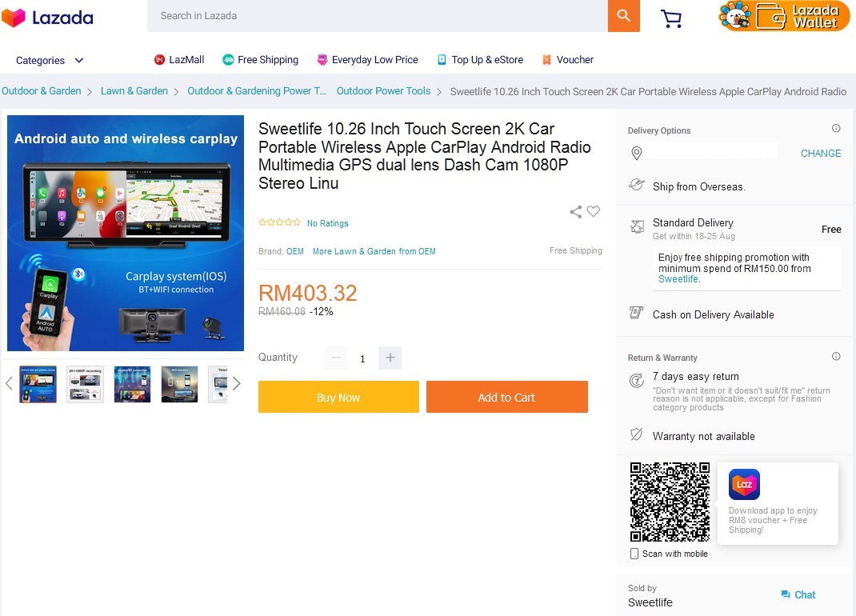Viewport: 856px width, 616px height.
Task: Click the Search in Lazada field
Action: coord(378,16)
